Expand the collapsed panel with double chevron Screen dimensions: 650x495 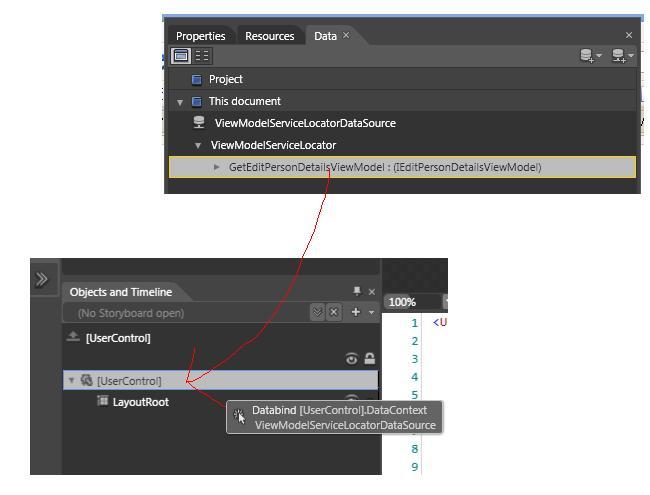pyautogui.click(x=42, y=279)
